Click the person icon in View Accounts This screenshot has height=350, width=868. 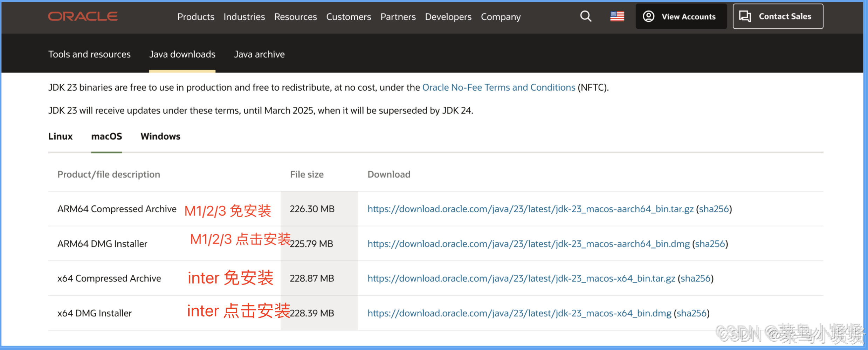pyautogui.click(x=649, y=16)
